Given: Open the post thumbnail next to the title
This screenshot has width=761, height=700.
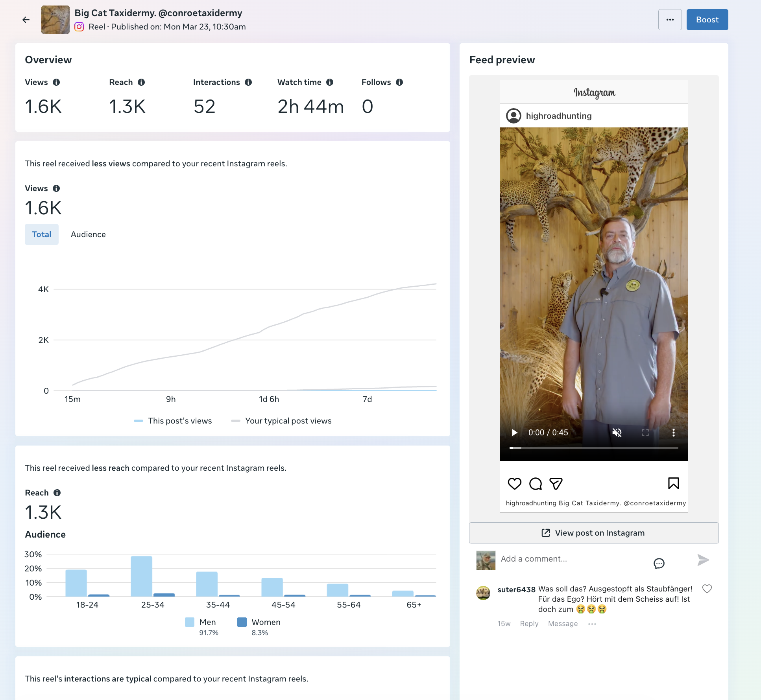Looking at the screenshot, I should [x=55, y=20].
